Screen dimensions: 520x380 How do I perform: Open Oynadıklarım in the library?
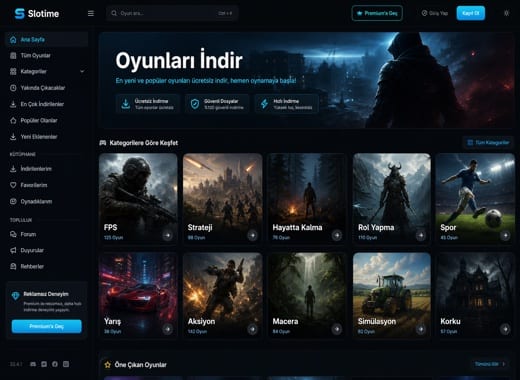click(47, 202)
